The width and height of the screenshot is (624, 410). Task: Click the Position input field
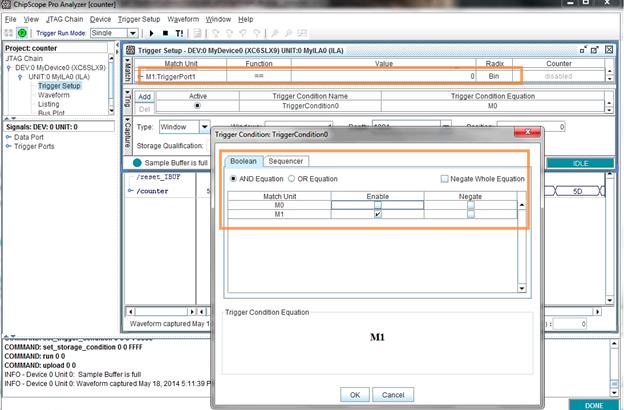[531, 127]
